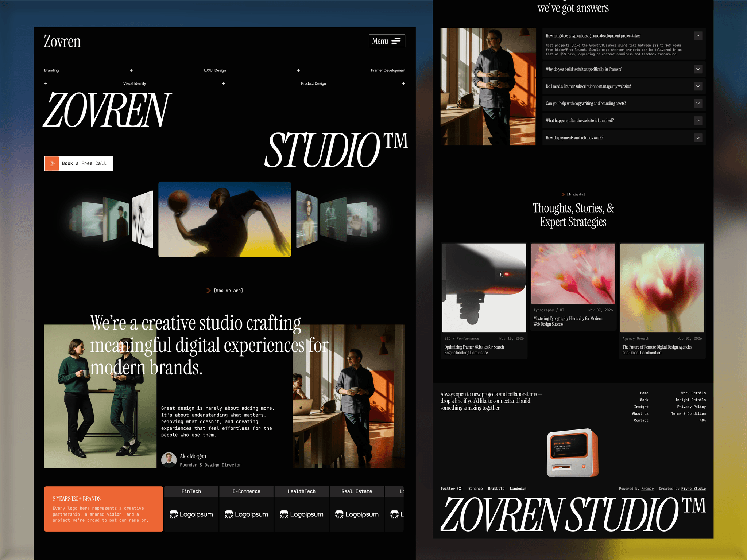Visit the Linkedin social link
Screen dimensions: 747x560
[x=518, y=489]
